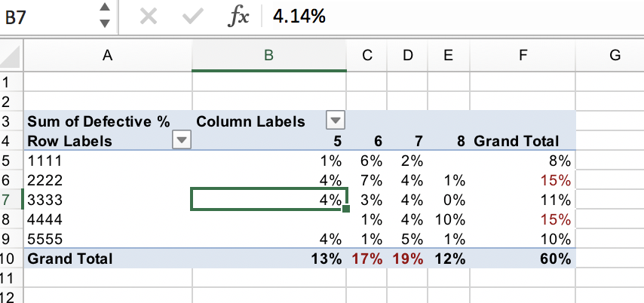Click the red 15% total for 4444
This screenshot has width=644, height=303.
tap(523, 219)
